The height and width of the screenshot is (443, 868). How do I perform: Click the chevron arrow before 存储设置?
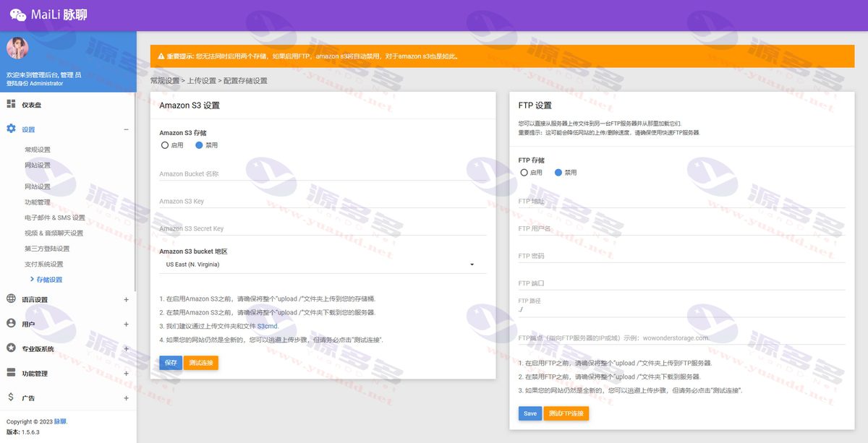(32, 279)
